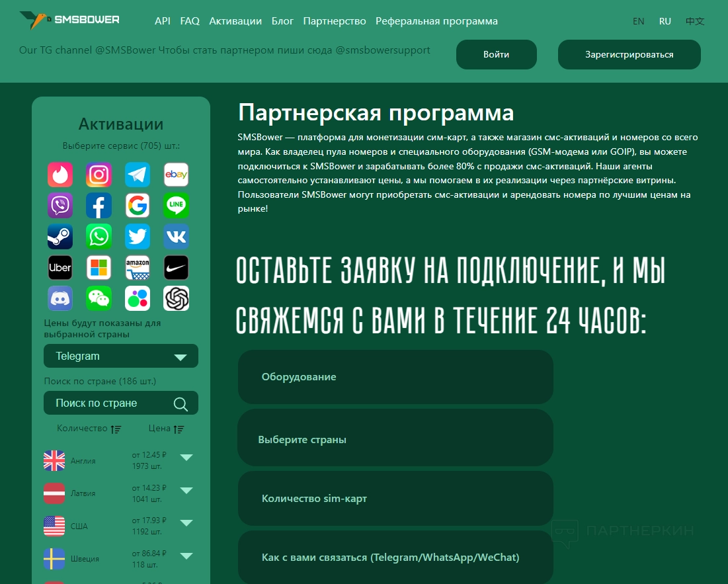
Task: Expand the Англия price row
Action: click(186, 457)
